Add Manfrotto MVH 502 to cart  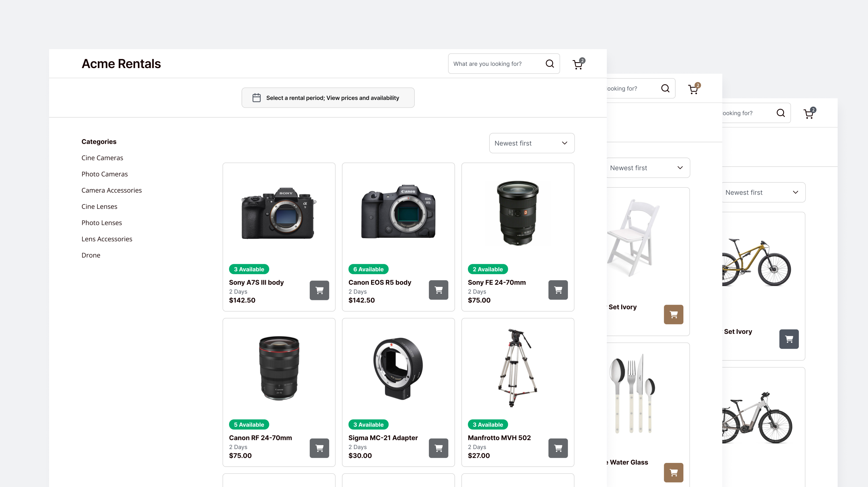(x=558, y=448)
